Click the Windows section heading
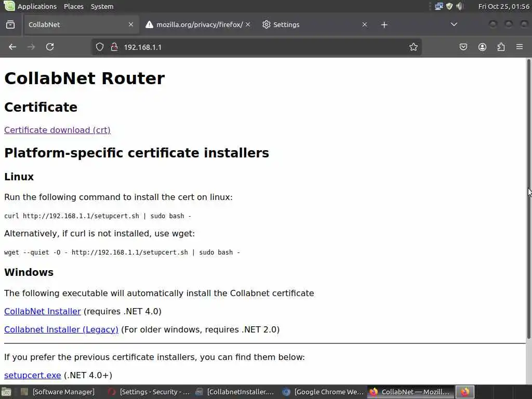This screenshot has width=532, height=399. (x=29, y=272)
